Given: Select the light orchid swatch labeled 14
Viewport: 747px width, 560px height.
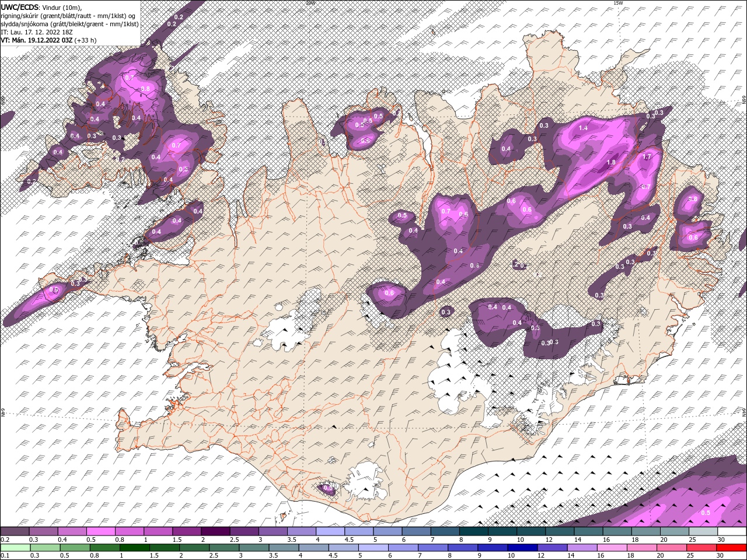Looking at the screenshot, I should tap(581, 548).
